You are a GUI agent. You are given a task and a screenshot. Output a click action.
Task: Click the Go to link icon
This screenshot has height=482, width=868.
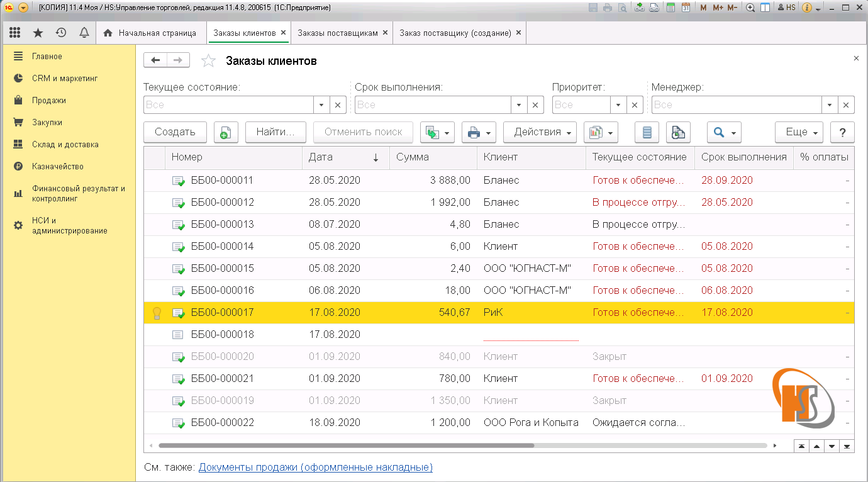(655, 8)
